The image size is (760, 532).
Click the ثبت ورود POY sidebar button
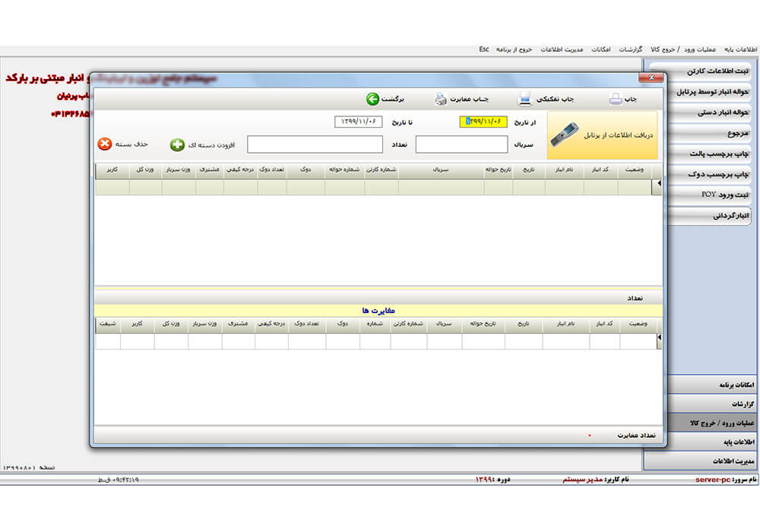point(708,195)
